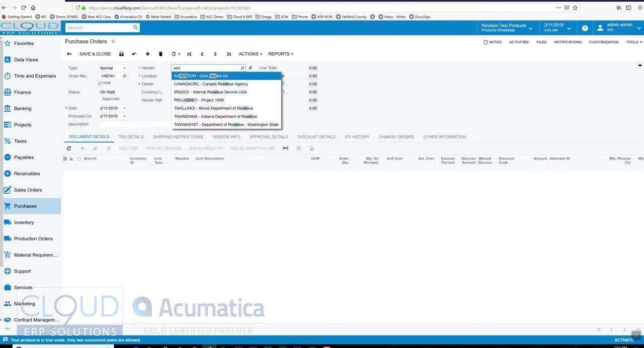The image size is (644, 348).
Task: Go to previous record arrow
Action: point(202,54)
